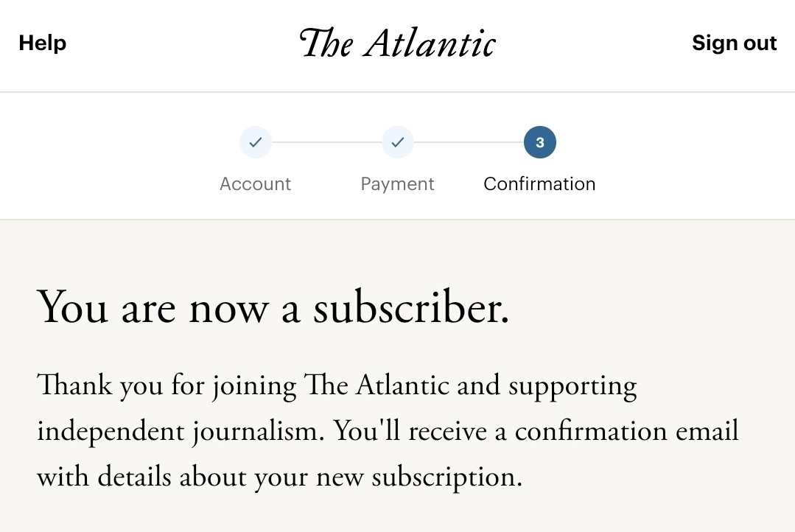Click the word 'You' starting the heading
795x532 pixels.
[x=72, y=307]
